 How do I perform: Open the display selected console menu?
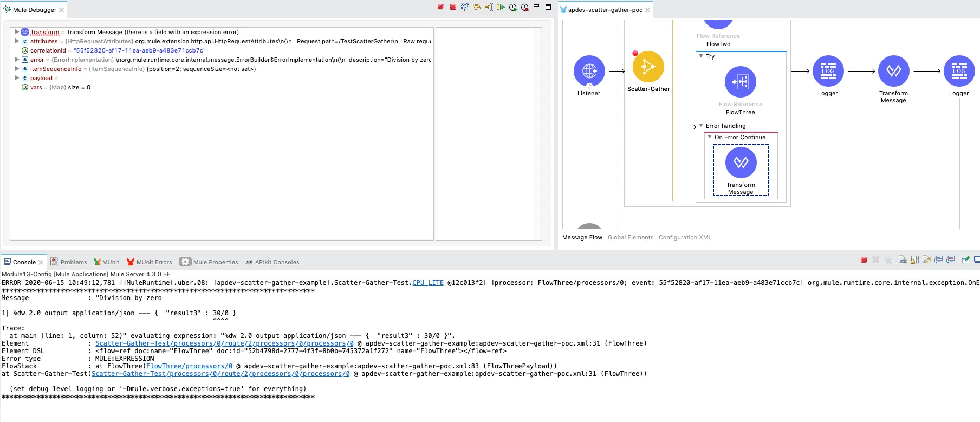(x=977, y=260)
